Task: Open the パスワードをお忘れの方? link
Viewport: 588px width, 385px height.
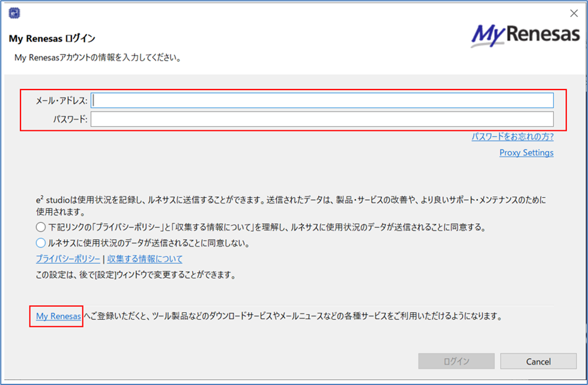Action: pos(512,136)
